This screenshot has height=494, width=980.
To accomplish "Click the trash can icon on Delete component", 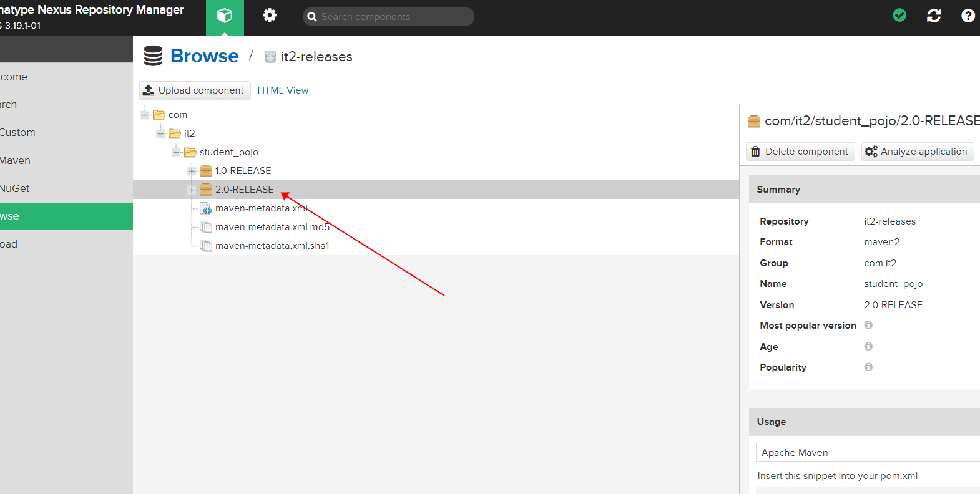I will pyautogui.click(x=755, y=152).
